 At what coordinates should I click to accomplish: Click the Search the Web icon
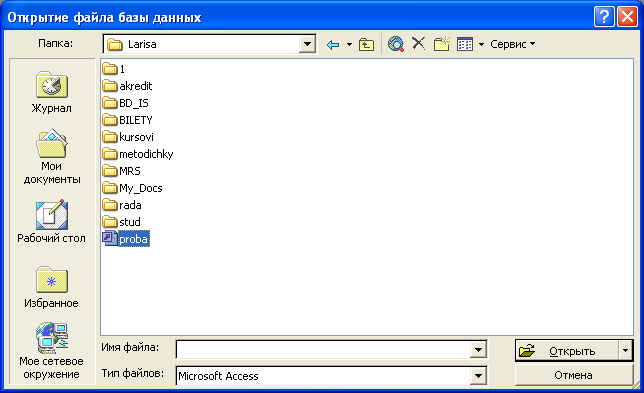click(396, 44)
